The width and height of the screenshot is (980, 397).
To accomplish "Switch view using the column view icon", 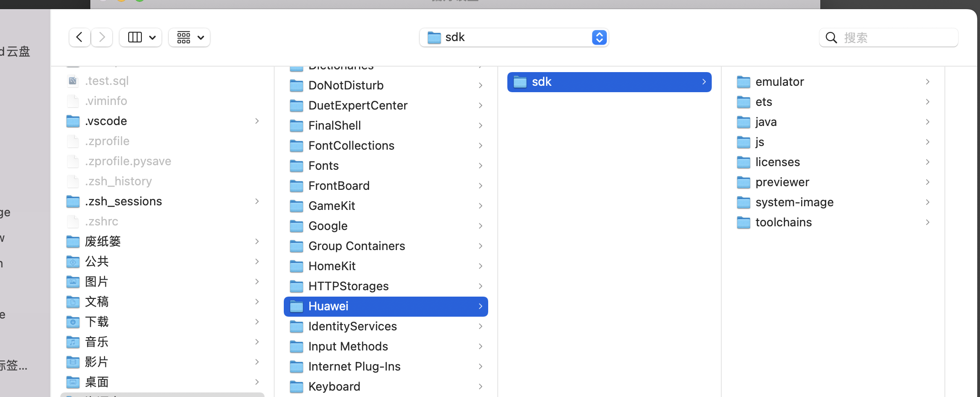I will pos(135,37).
